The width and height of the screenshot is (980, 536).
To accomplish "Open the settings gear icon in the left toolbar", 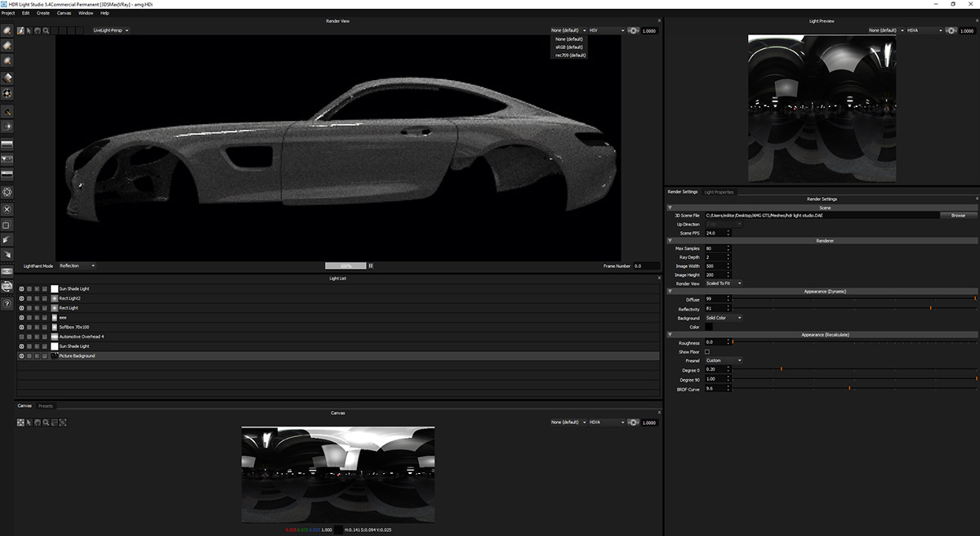I will tap(7, 192).
